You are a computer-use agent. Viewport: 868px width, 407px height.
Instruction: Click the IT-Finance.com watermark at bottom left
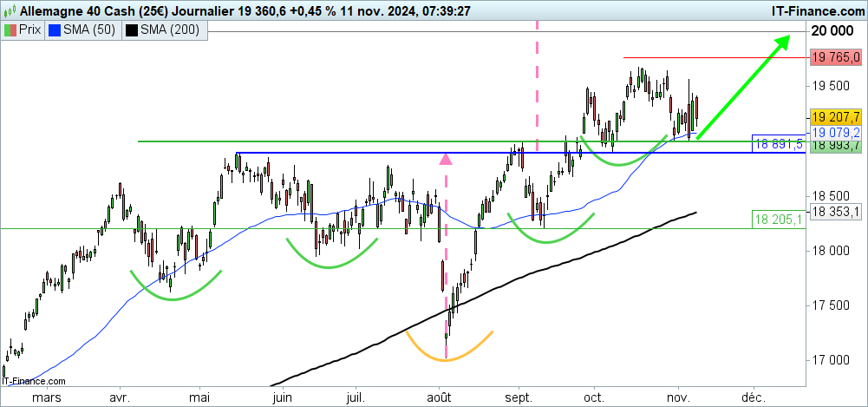[x=34, y=381]
